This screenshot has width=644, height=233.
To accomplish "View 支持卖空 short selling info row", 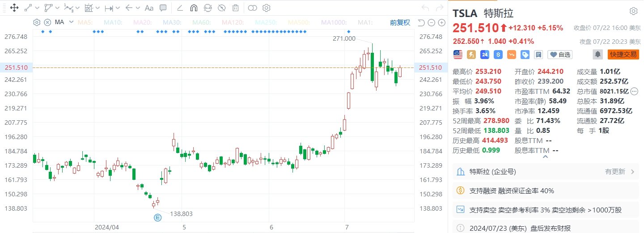I will click(546, 210).
